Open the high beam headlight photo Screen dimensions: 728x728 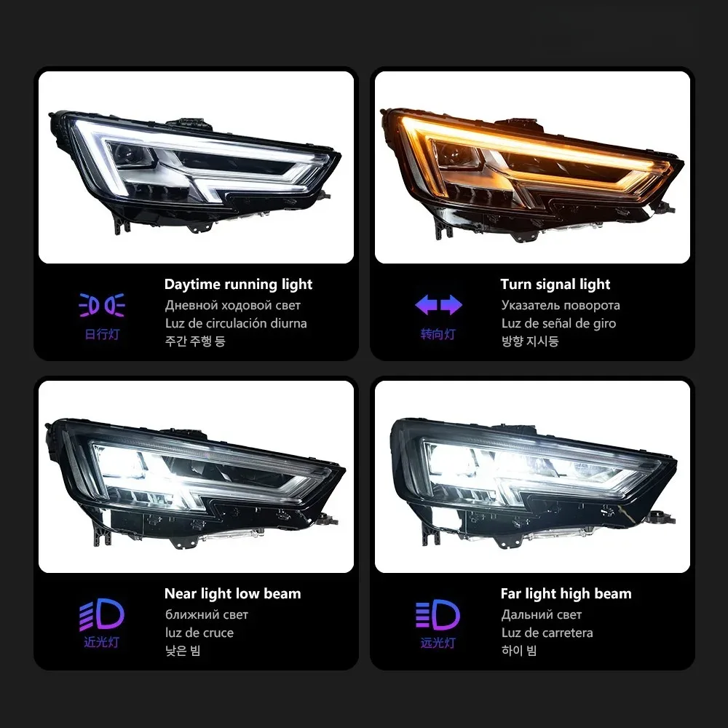[x=532, y=476]
